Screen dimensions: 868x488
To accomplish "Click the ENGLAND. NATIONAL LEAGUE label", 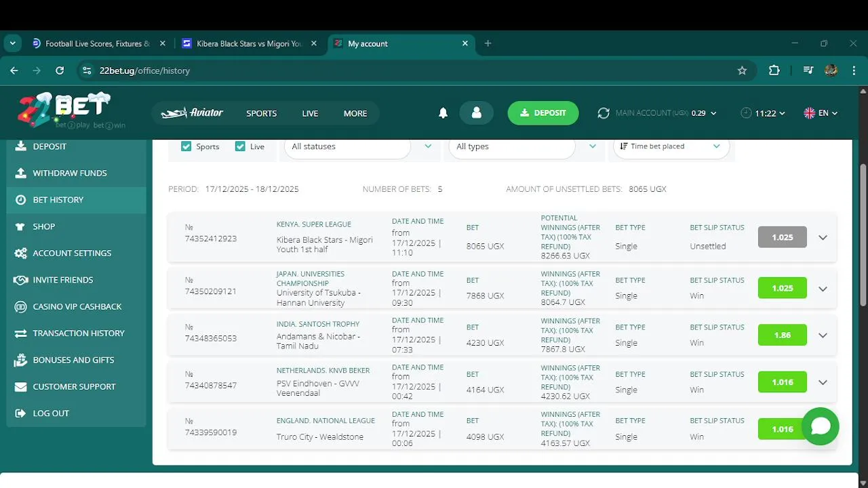I will click(325, 421).
